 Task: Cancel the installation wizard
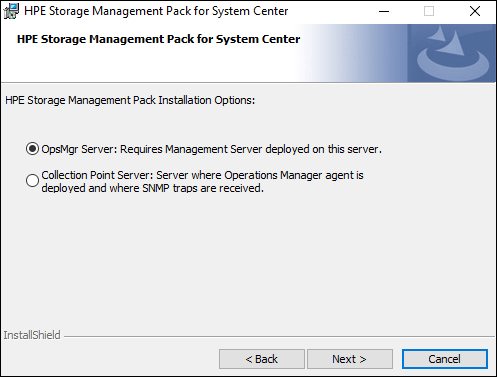(x=445, y=359)
